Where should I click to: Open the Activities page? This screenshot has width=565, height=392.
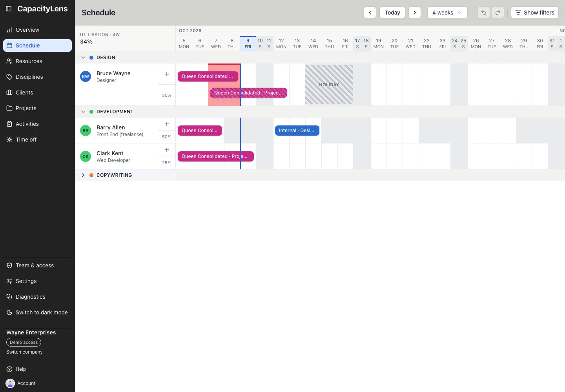click(37, 124)
